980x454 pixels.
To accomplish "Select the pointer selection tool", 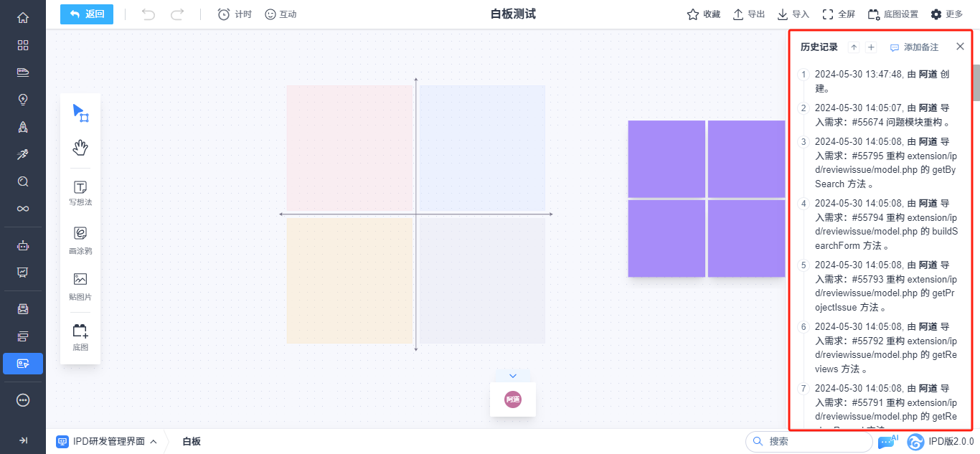I will pos(80,113).
